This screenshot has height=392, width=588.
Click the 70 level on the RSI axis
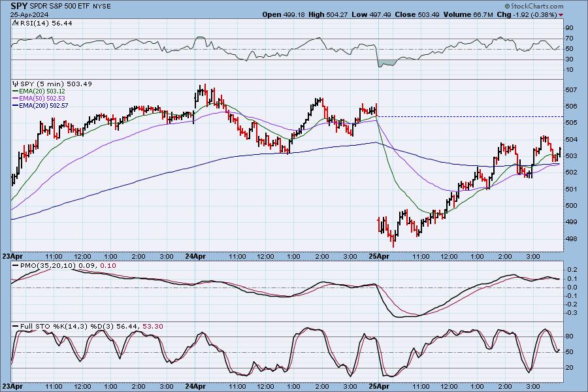(569, 39)
